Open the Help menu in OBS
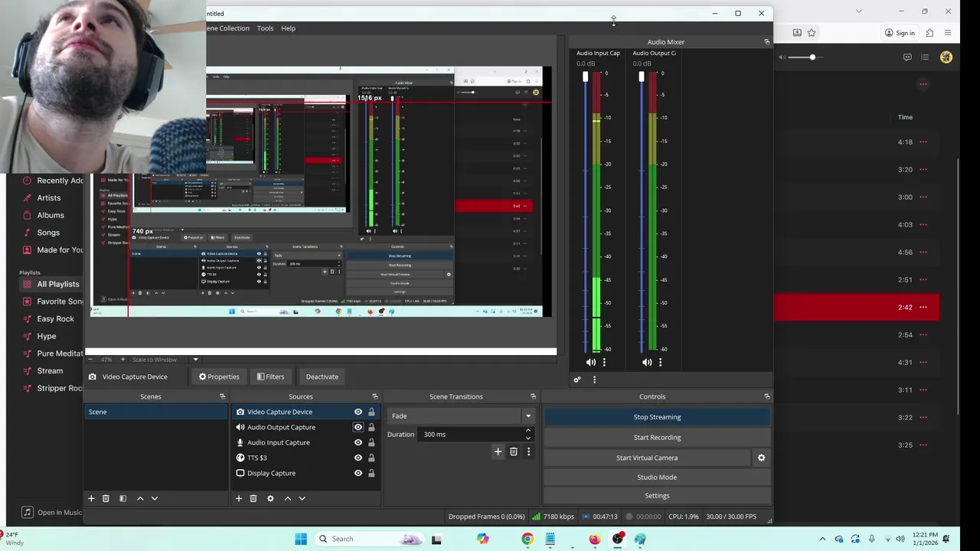This screenshot has height=551, width=980. click(288, 28)
